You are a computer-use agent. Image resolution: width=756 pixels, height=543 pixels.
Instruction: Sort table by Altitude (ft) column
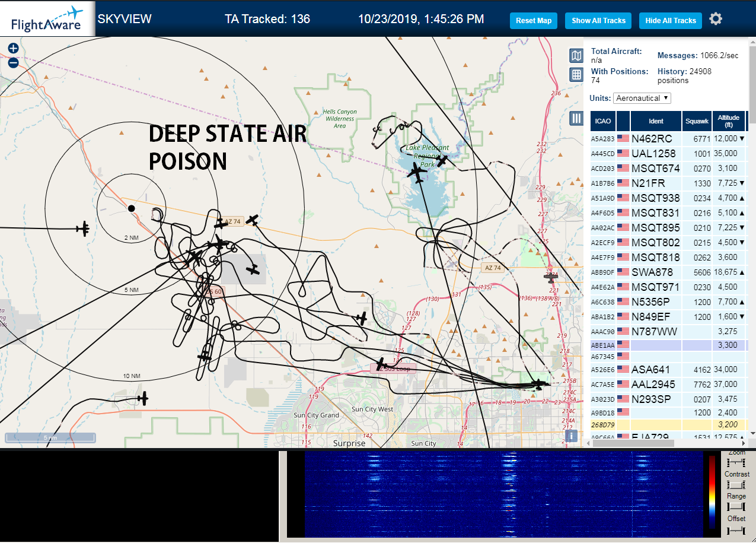(x=728, y=121)
